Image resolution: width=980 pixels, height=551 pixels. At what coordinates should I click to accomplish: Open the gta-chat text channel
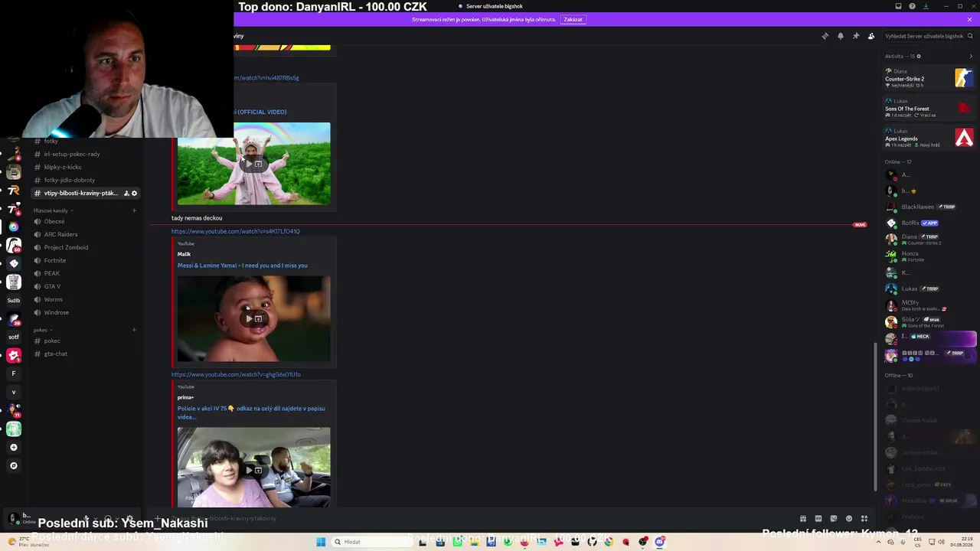[x=85, y=354]
